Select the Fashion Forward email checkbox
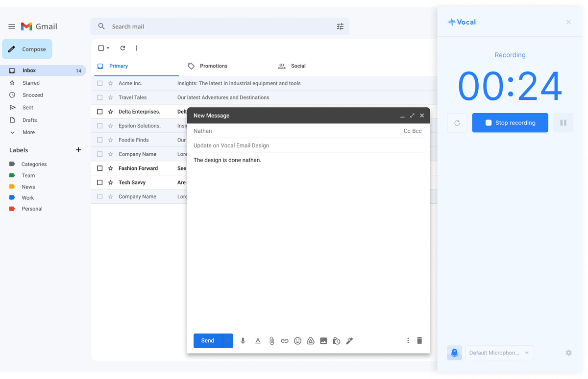The height and width of the screenshot is (379, 588). click(x=100, y=168)
